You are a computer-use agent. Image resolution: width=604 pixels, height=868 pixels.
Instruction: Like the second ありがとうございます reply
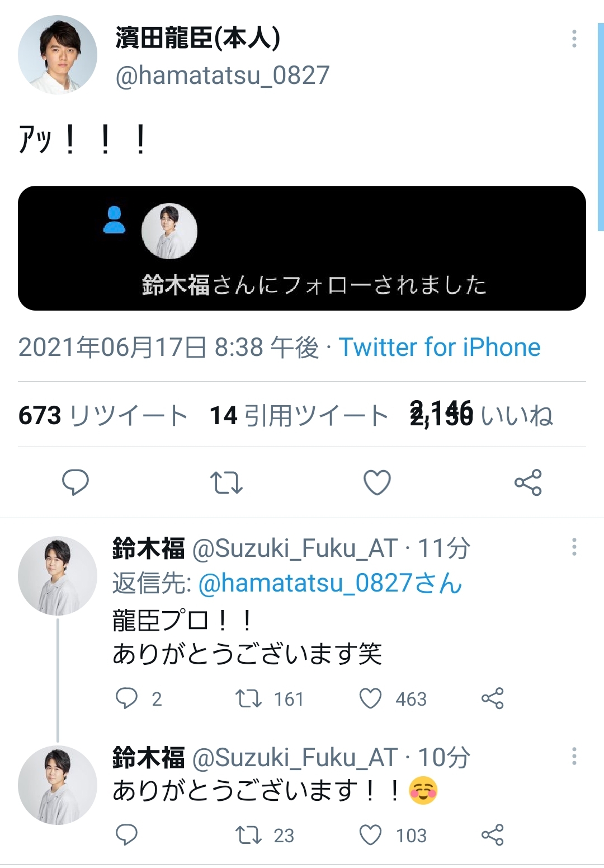[371, 835]
